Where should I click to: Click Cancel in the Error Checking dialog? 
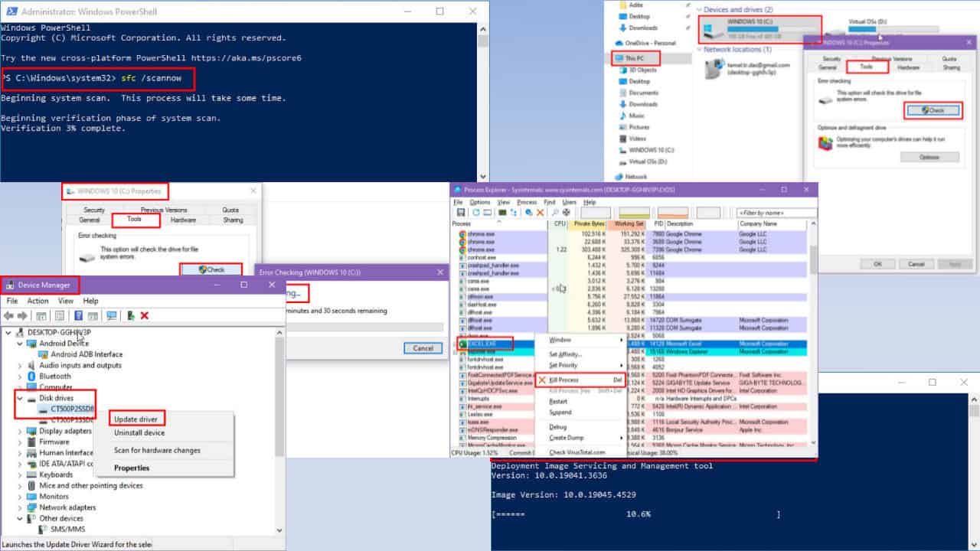coord(423,347)
